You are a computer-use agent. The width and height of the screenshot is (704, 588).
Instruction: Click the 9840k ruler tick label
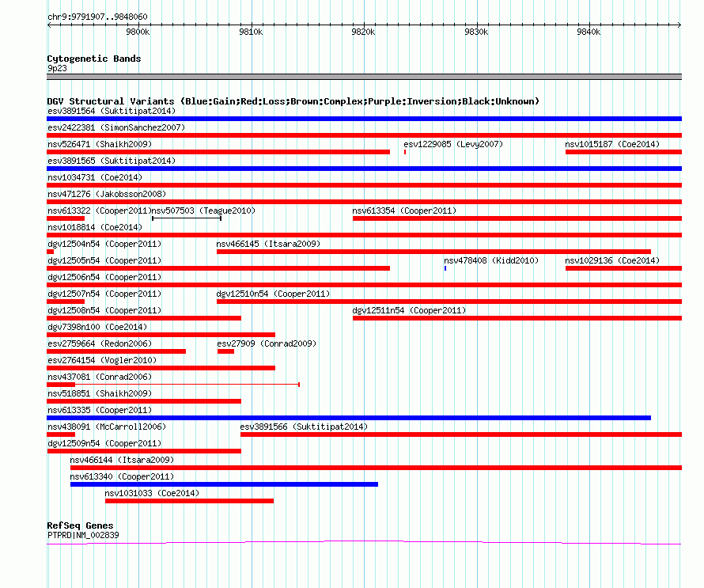(589, 32)
